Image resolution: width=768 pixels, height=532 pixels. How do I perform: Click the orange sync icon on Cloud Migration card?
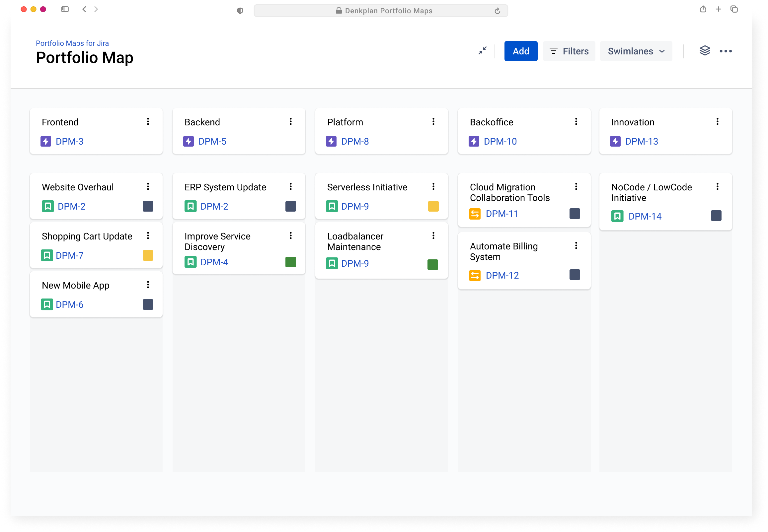(476, 214)
